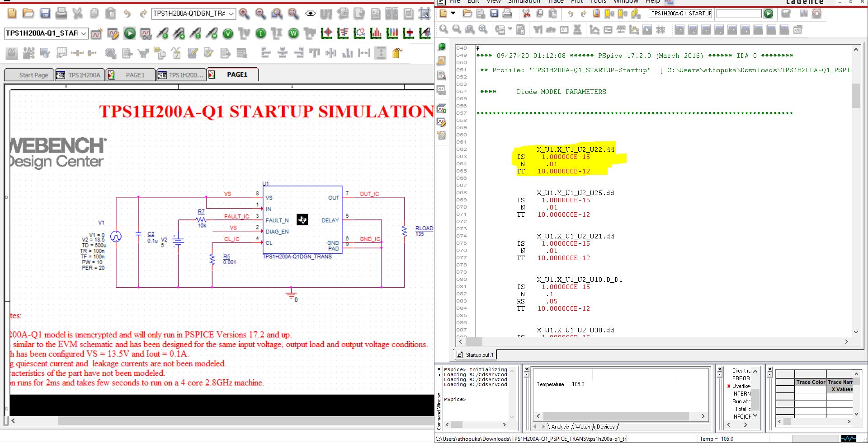Create a new simulation profile
The width and height of the screenshot is (868, 443).
[96, 33]
